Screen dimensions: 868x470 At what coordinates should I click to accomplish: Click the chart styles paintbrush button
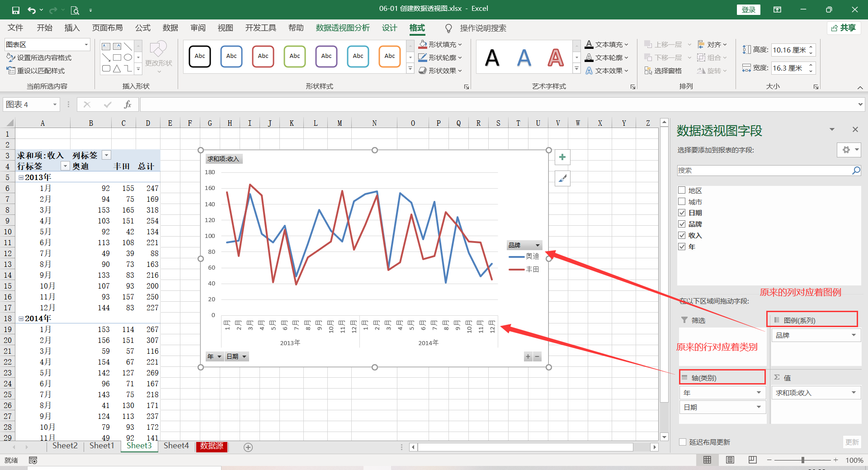click(562, 179)
